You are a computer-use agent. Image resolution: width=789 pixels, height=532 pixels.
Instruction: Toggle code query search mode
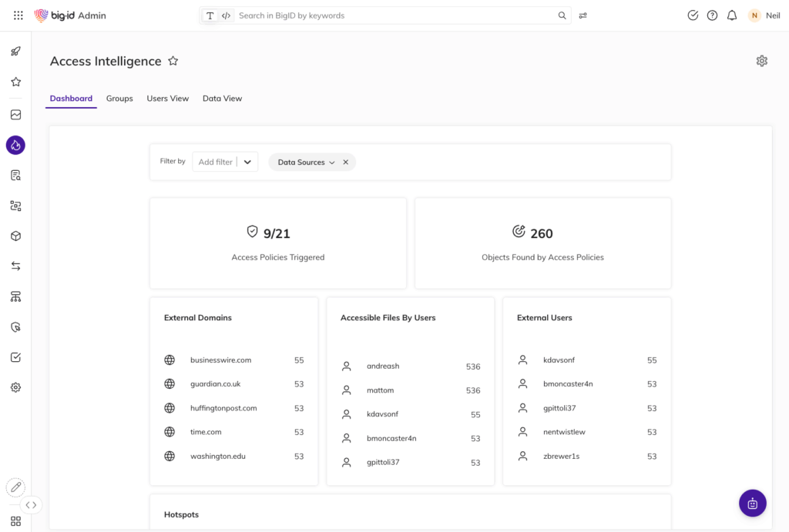point(226,15)
